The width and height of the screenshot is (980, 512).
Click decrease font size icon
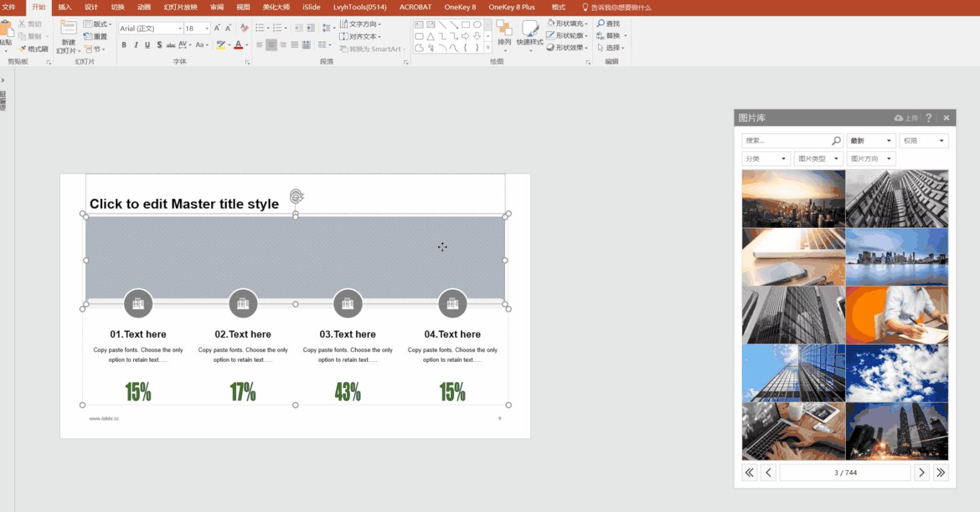coord(228,28)
